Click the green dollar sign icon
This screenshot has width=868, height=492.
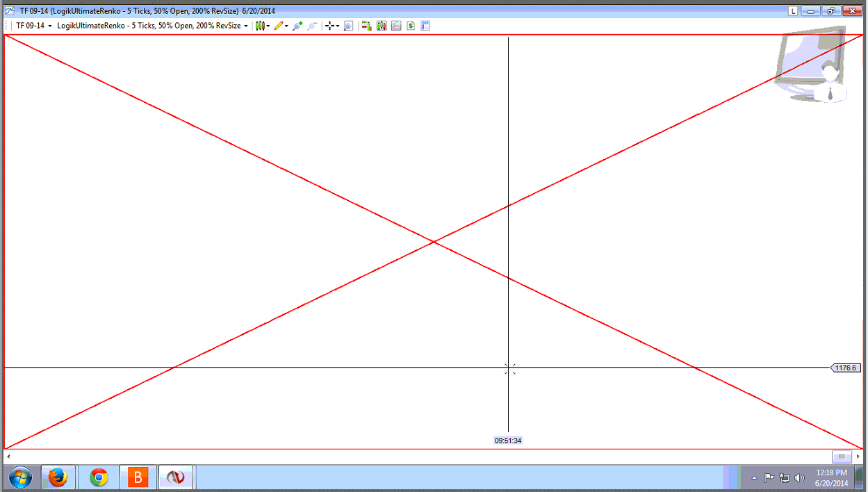point(411,26)
